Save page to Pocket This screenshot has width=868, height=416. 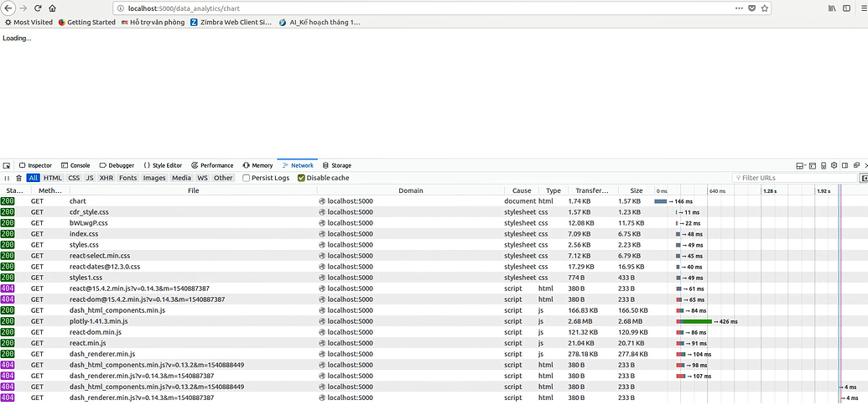(x=751, y=8)
